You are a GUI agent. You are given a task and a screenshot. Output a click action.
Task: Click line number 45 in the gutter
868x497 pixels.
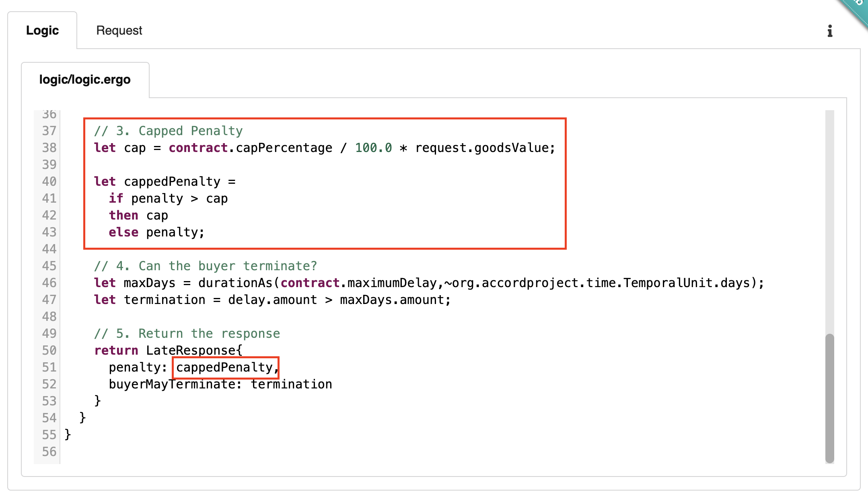point(49,266)
